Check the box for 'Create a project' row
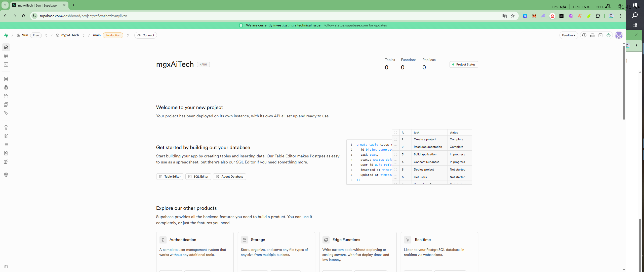 pos(395,139)
